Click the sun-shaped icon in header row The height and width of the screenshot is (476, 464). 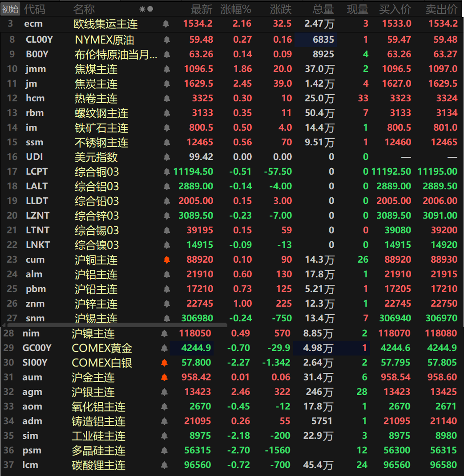(142, 9)
